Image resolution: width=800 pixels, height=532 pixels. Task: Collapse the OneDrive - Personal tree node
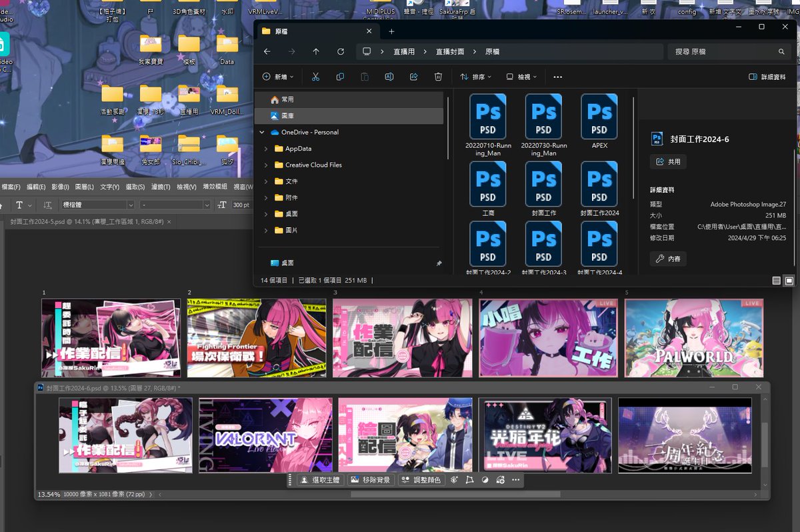(x=263, y=132)
